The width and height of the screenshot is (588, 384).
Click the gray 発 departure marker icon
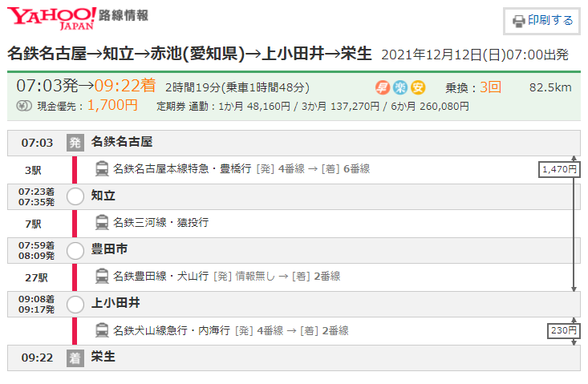pyautogui.click(x=75, y=143)
